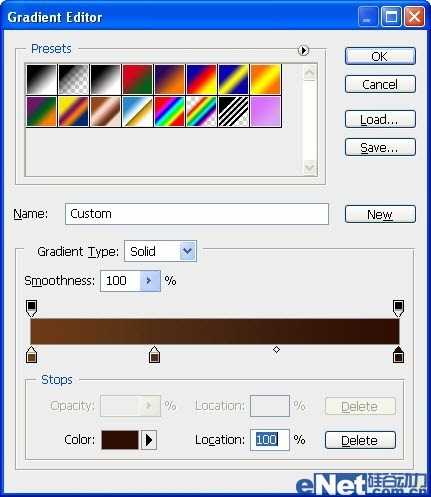Click the midpoint diamond marker under the gradient
431x497 pixels.
tap(276, 350)
